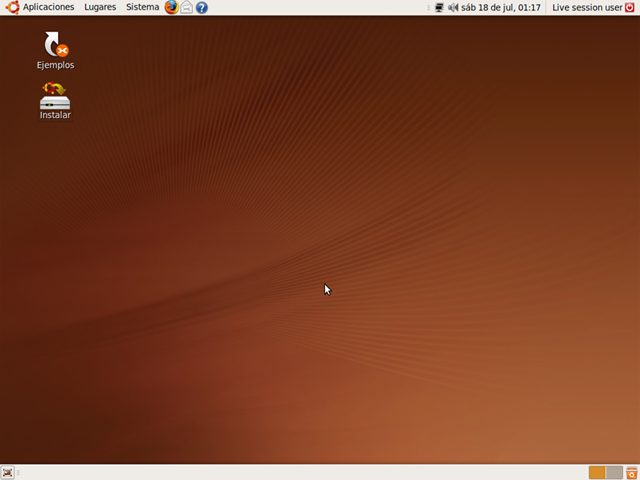Click the Instalar installer icon

[x=55, y=97]
